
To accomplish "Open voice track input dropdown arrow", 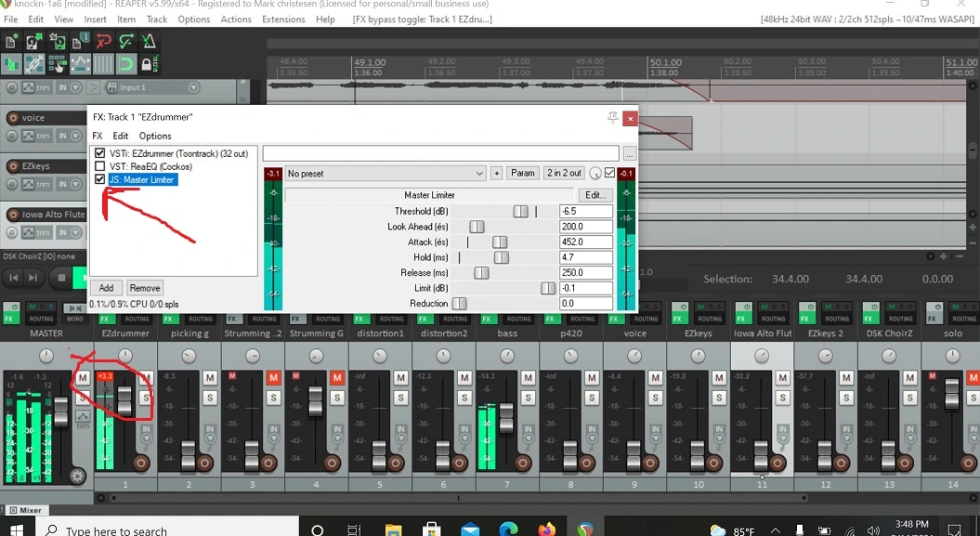I will click(x=75, y=136).
